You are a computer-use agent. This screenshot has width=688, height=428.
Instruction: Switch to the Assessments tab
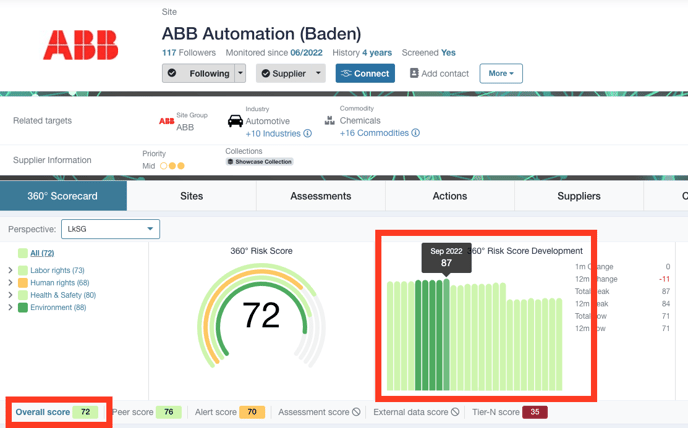click(x=321, y=196)
